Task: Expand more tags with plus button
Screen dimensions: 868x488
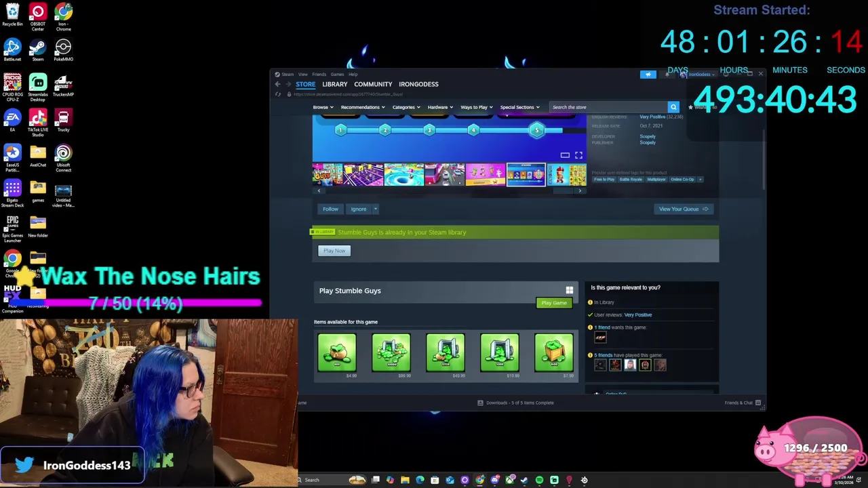Action: (700, 180)
